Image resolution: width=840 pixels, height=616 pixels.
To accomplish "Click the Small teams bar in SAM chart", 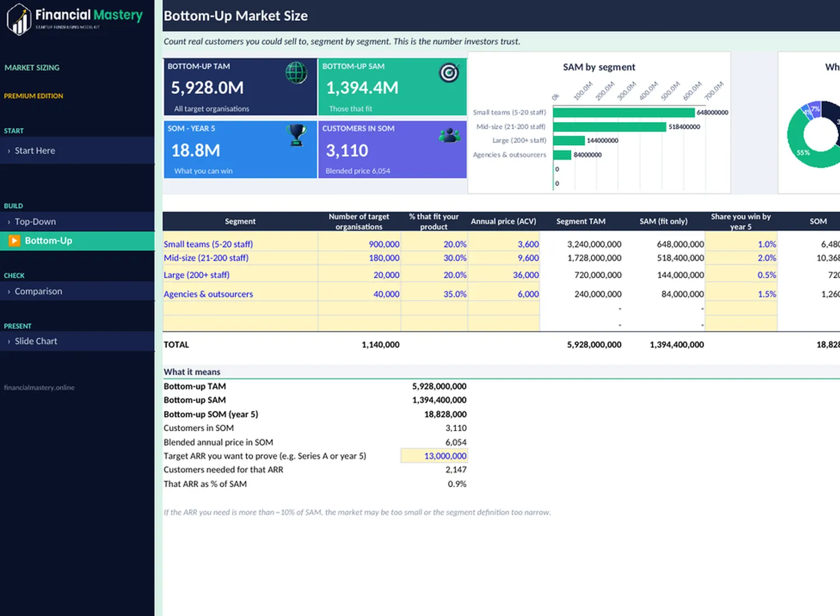I will [624, 113].
